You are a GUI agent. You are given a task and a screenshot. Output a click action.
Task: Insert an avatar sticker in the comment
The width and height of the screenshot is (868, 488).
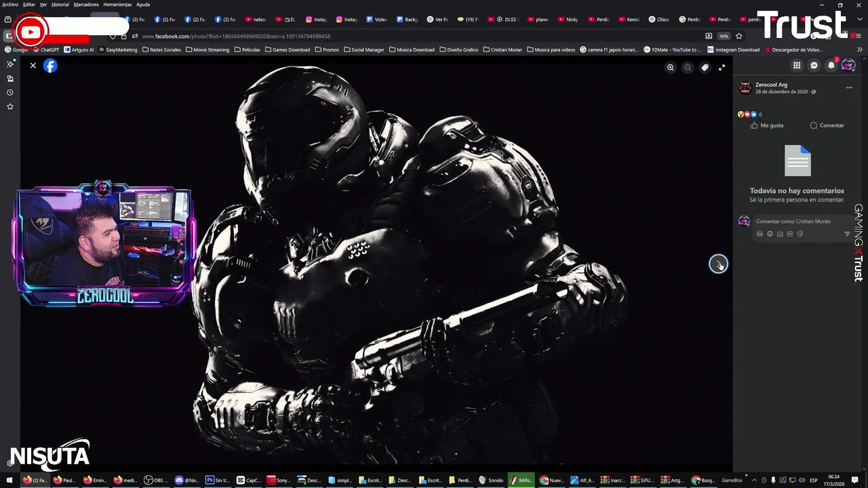pos(759,234)
